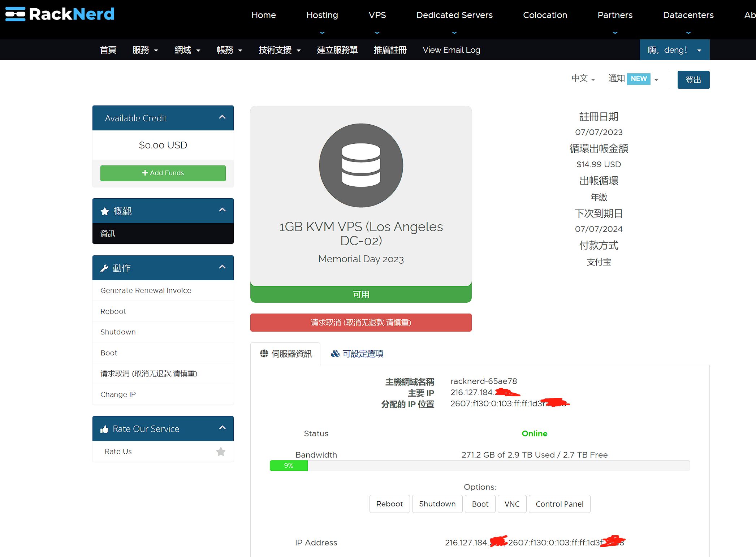Open the 中文 language selector

(583, 78)
